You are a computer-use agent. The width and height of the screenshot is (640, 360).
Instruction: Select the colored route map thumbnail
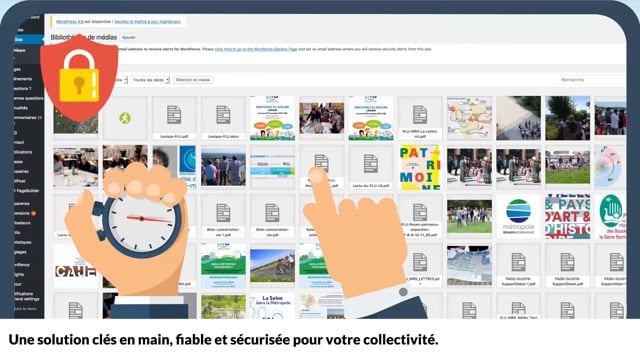469,118
